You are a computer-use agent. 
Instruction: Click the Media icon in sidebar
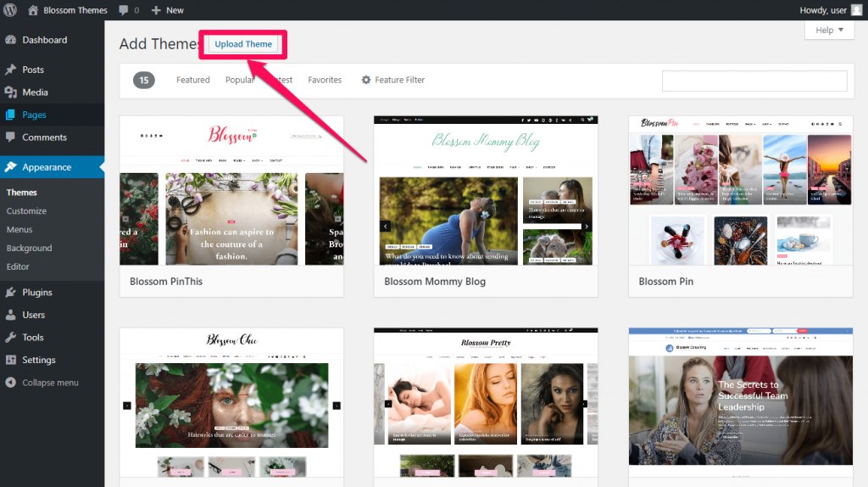pyautogui.click(x=10, y=92)
